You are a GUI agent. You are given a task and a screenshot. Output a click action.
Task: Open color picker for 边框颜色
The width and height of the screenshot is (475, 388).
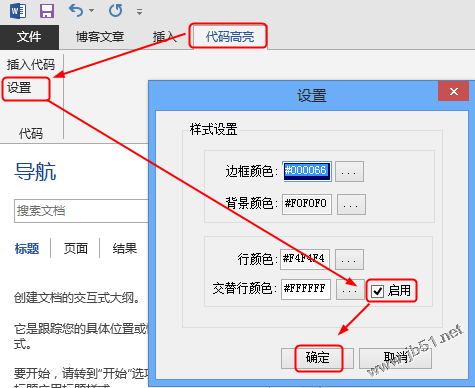349,172
